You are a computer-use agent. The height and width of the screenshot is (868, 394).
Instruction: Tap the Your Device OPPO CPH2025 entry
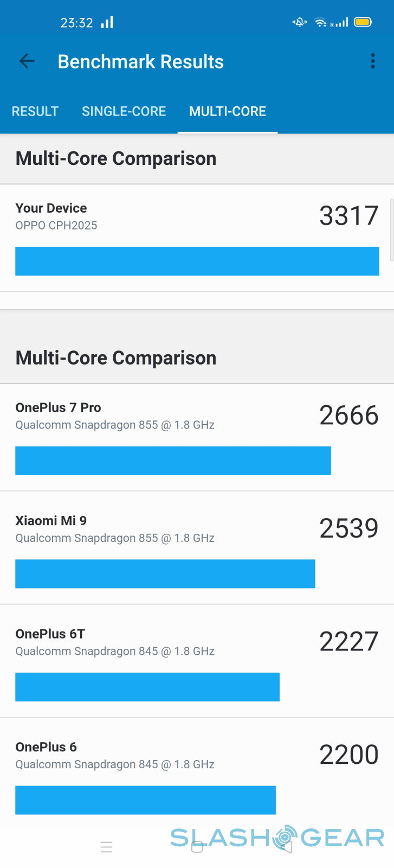tap(56, 216)
